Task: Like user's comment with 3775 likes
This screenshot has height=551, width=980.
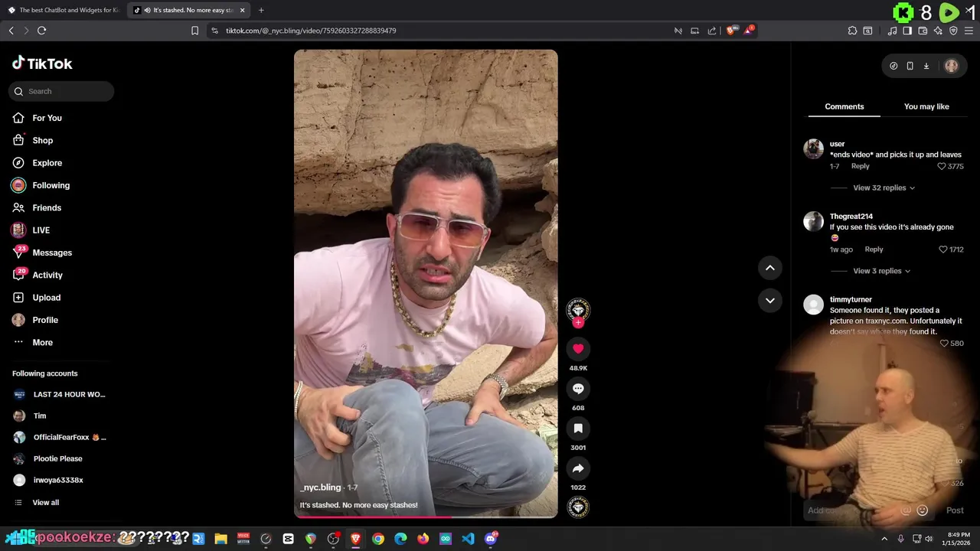Action: click(x=942, y=166)
